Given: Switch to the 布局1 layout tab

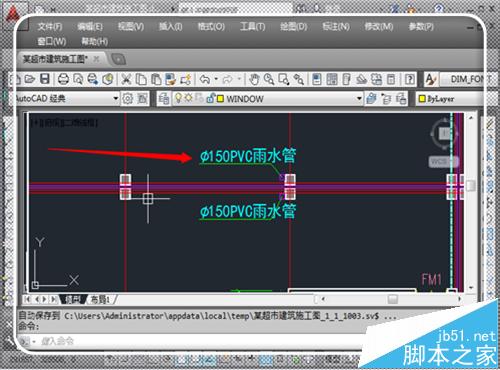Looking at the screenshot, I should [x=100, y=299].
